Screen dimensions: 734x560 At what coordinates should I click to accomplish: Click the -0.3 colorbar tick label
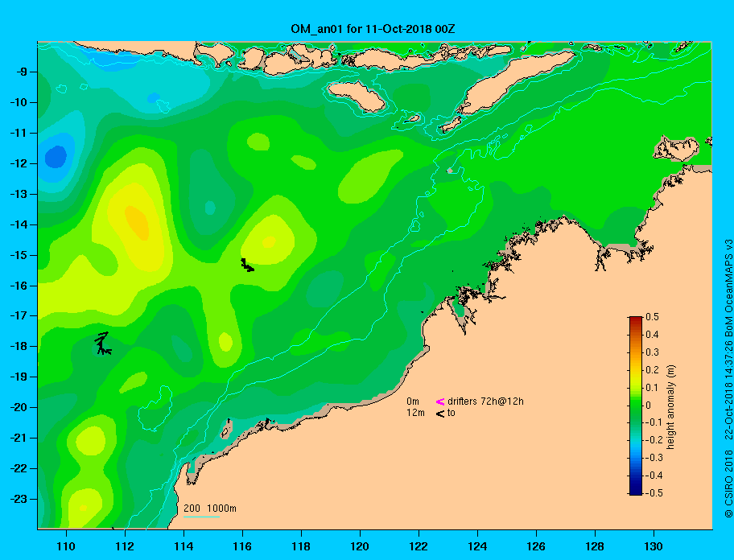point(654,458)
